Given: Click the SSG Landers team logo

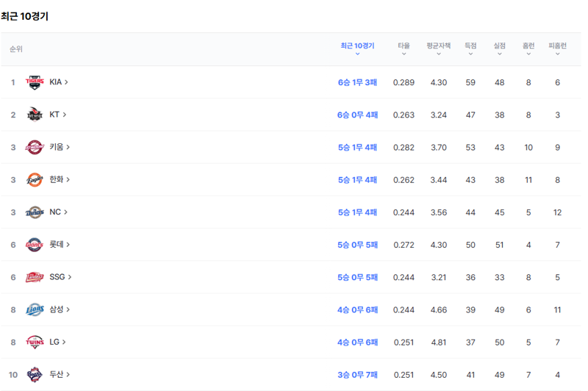Looking at the screenshot, I should (35, 277).
